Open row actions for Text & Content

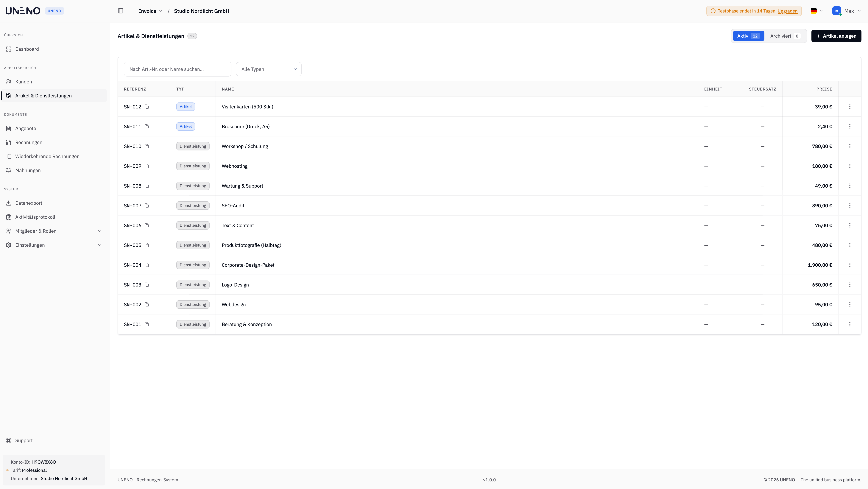(850, 225)
